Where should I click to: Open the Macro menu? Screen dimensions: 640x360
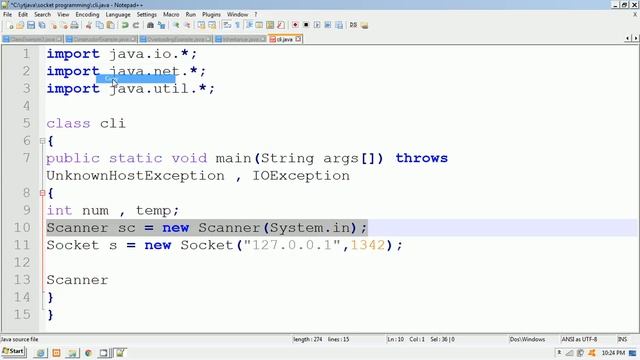tap(171, 14)
